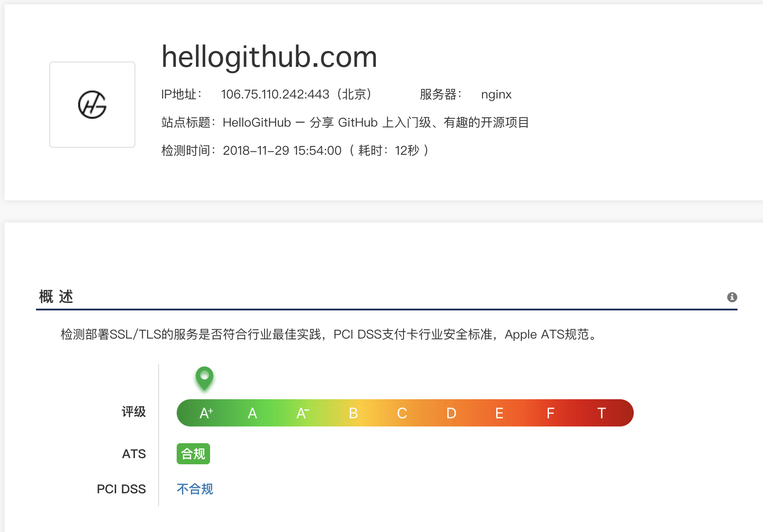Click the ATS row label
The width and height of the screenshot is (763, 532).
point(134,454)
